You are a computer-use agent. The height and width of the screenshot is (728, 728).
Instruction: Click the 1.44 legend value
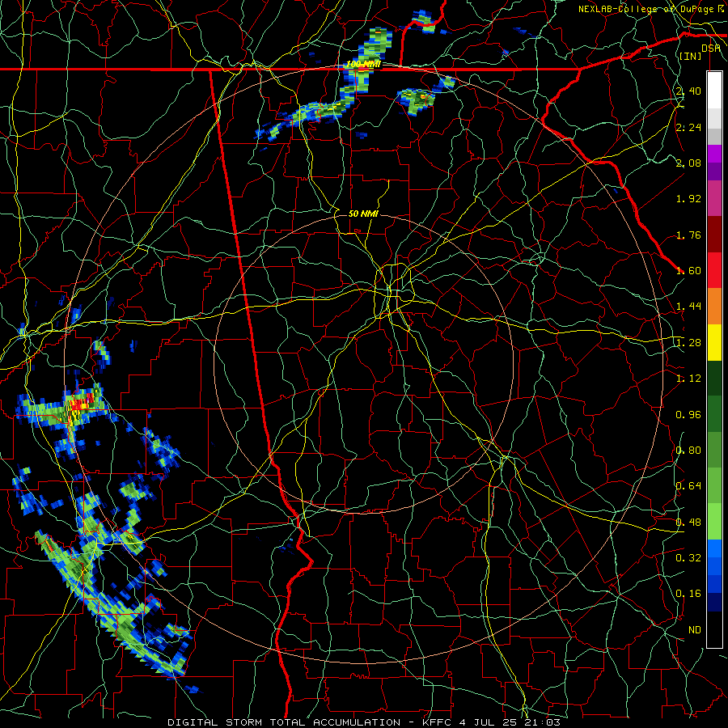coord(688,307)
